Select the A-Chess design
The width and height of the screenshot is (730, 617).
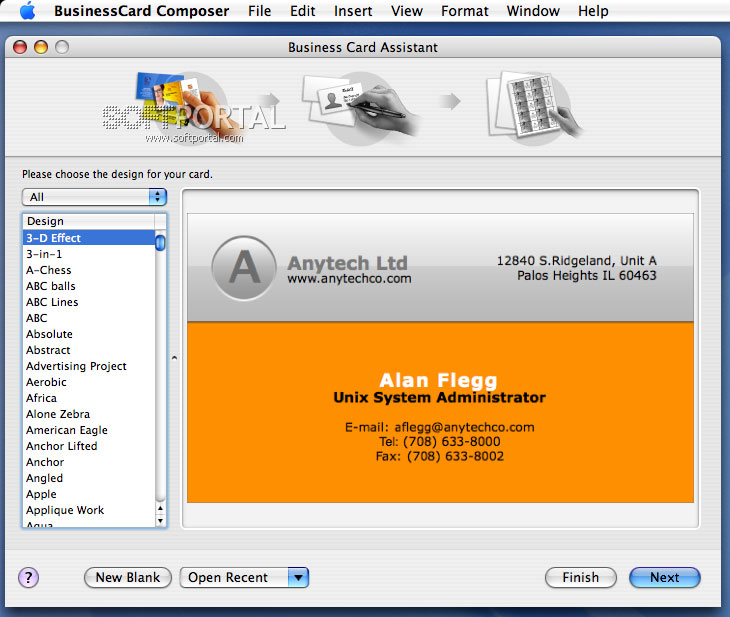89,270
